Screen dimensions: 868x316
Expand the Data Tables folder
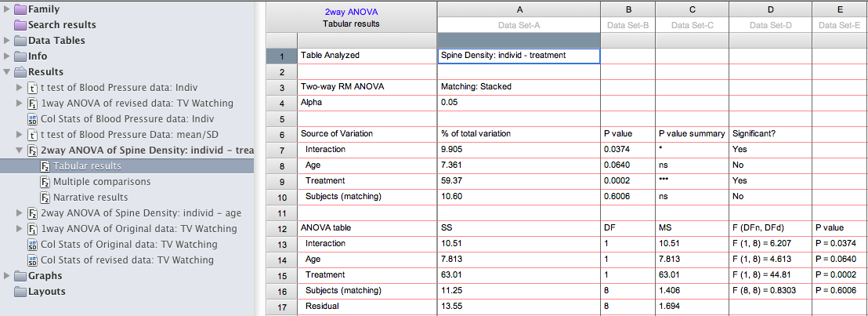coord(7,41)
